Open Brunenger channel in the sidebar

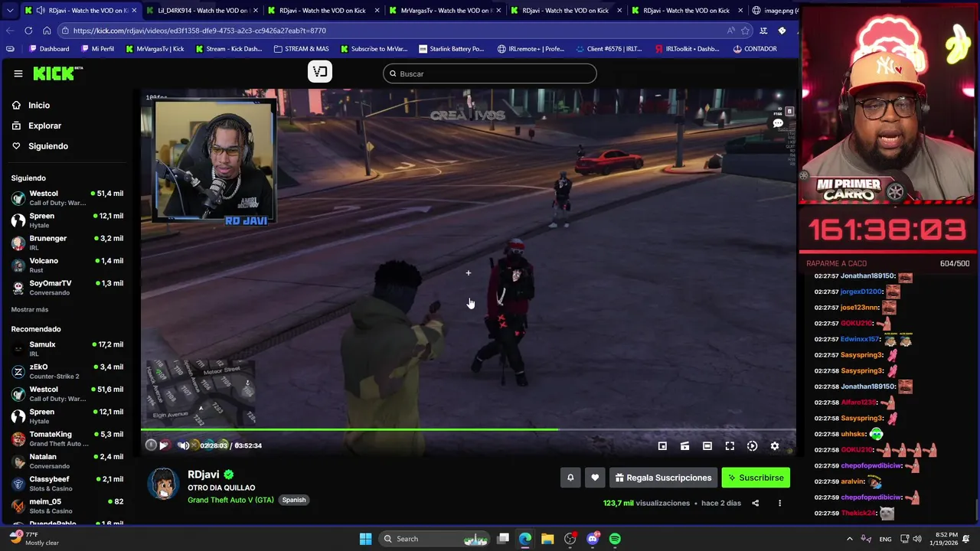[x=67, y=243]
